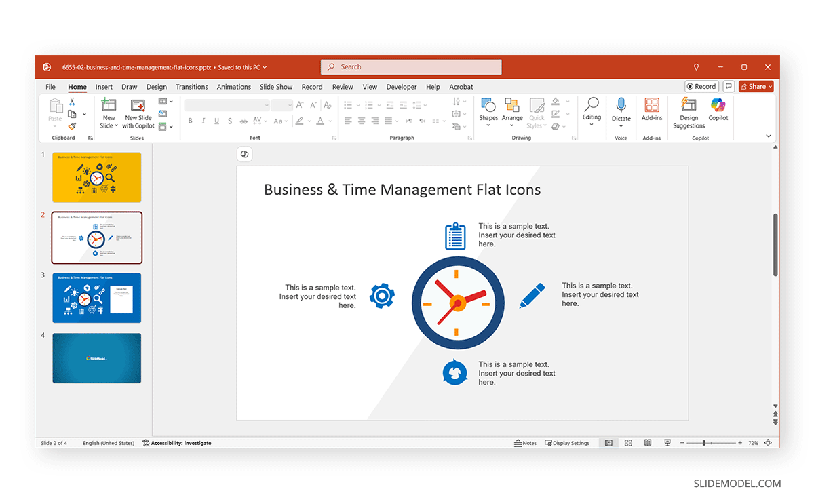Screen dimensions: 814x504
Task: Switch to Normal view
Action: point(608,443)
